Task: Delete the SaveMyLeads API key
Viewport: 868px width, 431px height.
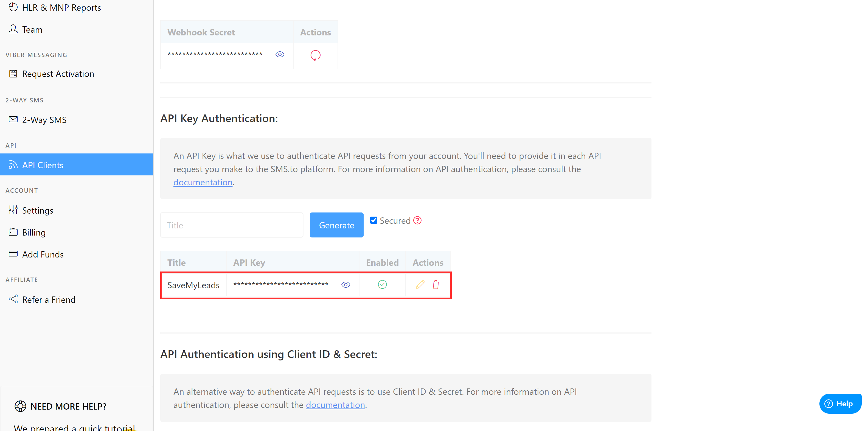Action: [436, 285]
